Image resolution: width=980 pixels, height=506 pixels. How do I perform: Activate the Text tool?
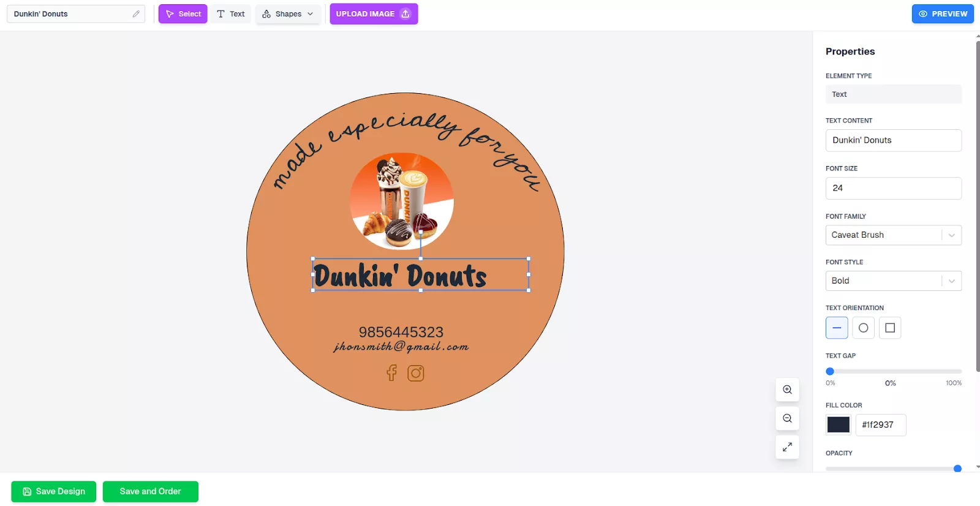231,13
